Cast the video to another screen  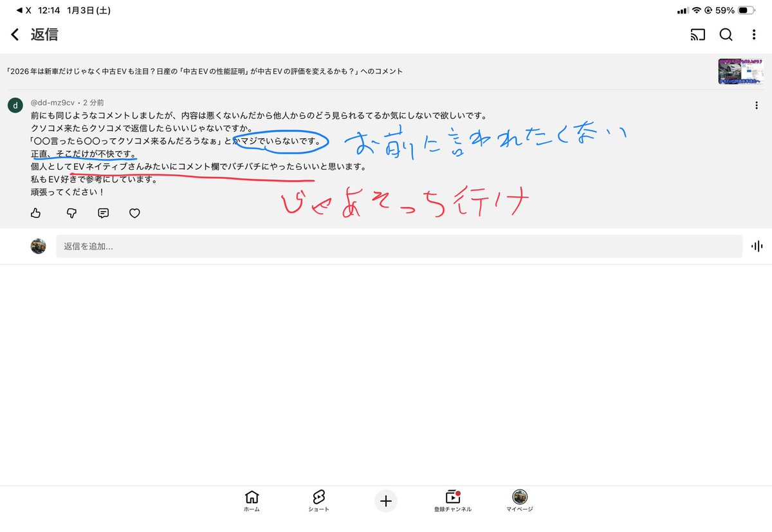[x=697, y=35]
